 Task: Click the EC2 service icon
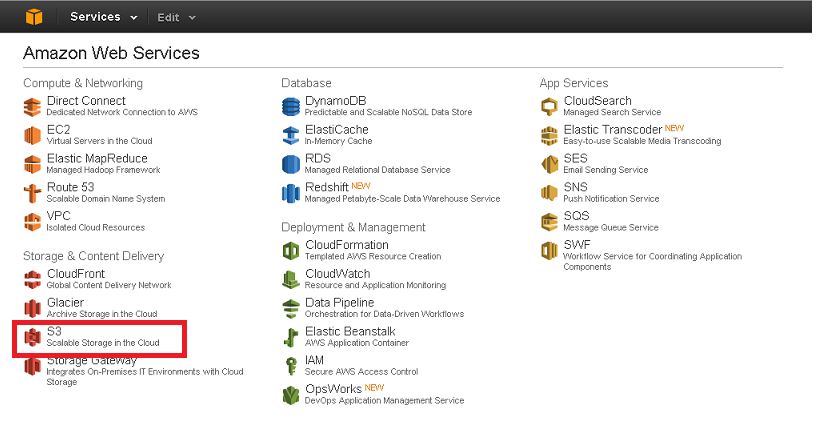pos(32,136)
